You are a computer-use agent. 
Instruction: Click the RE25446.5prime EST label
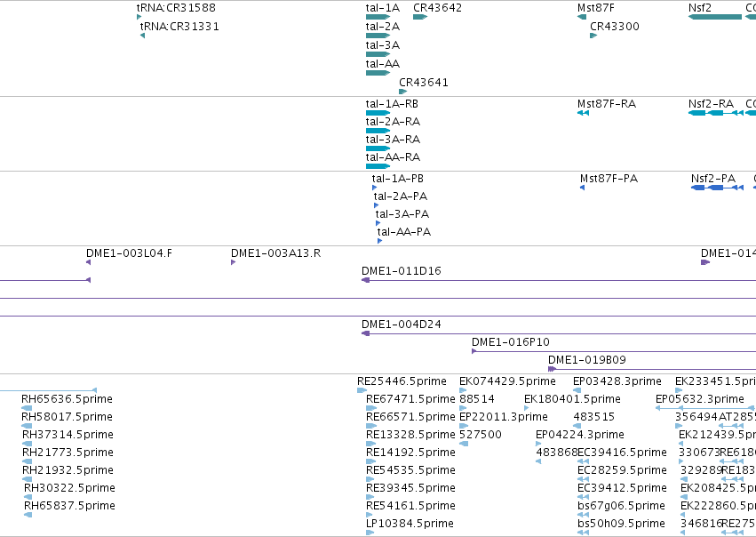(x=402, y=381)
